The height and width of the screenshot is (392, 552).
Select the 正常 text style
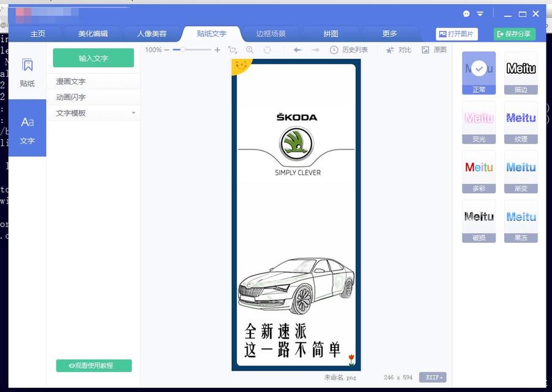[x=479, y=73]
